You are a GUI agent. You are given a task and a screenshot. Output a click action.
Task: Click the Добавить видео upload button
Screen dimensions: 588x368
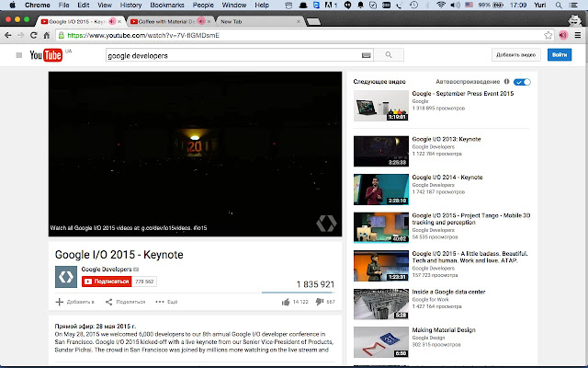516,55
